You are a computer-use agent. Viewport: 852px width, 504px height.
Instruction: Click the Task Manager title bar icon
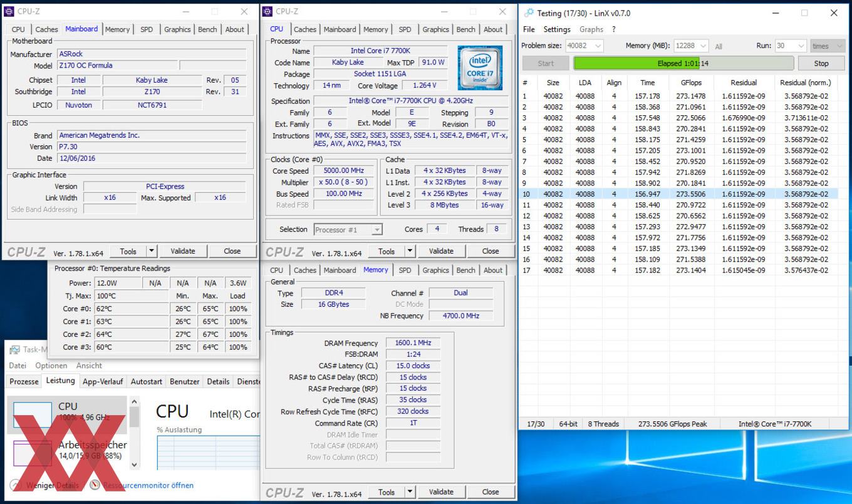14,350
